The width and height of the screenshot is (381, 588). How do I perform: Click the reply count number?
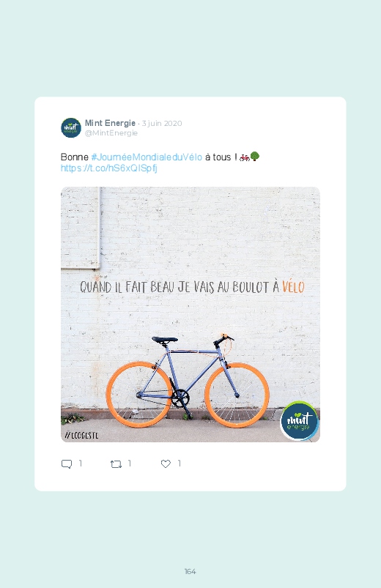pyautogui.click(x=81, y=464)
